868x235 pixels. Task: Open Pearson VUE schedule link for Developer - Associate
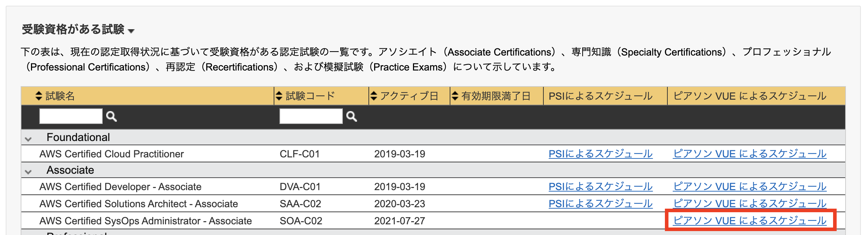750,187
